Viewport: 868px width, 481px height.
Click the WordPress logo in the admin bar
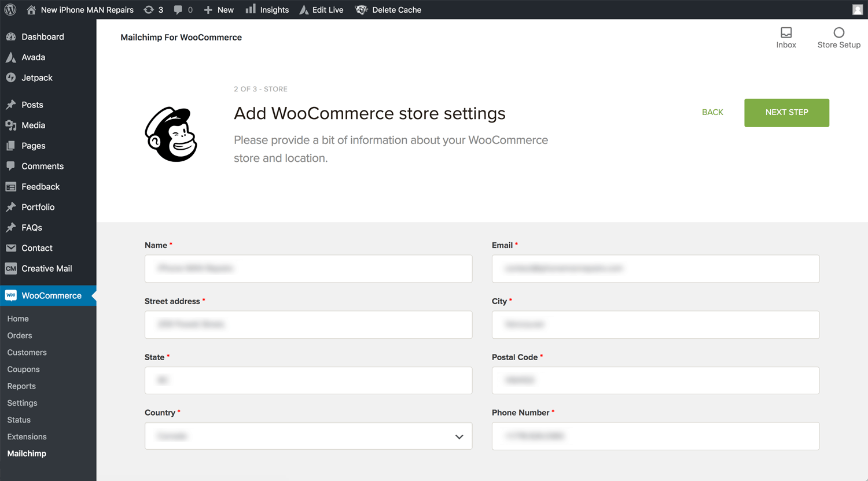[10, 10]
